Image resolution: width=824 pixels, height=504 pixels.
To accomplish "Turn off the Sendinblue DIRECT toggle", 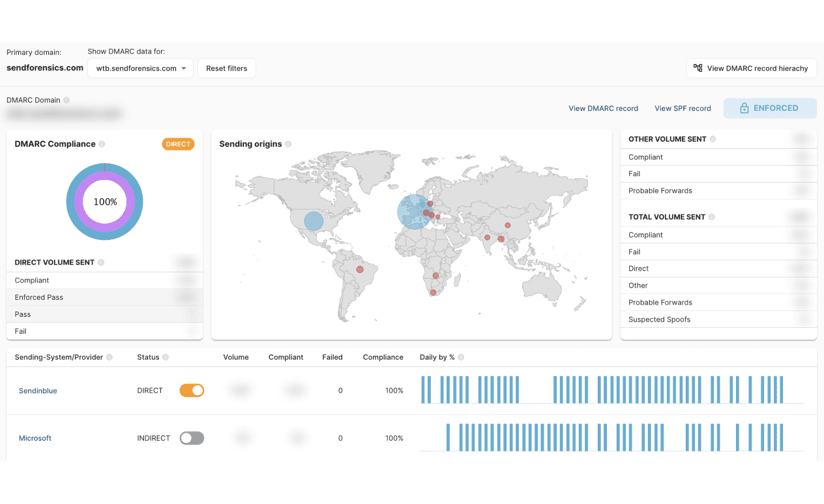I will (192, 391).
